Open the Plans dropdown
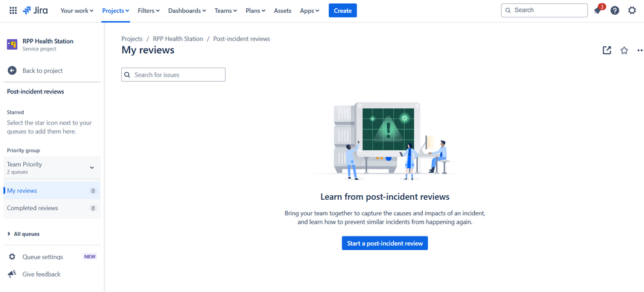 point(255,11)
